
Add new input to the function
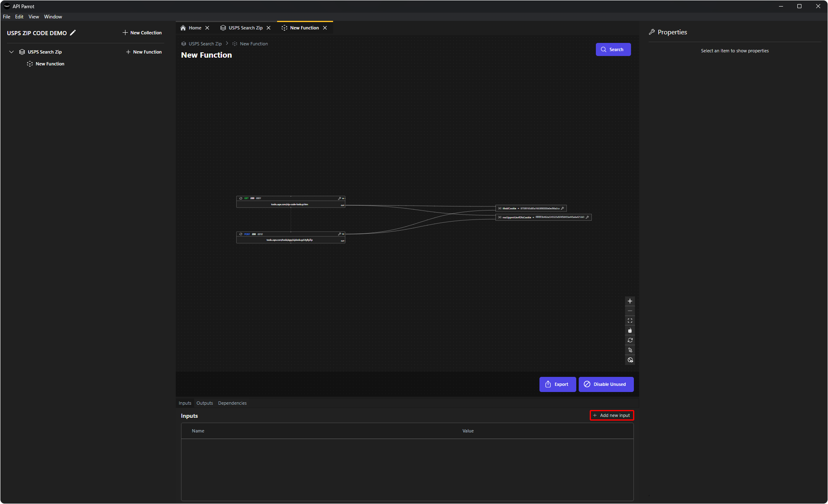[611, 415]
